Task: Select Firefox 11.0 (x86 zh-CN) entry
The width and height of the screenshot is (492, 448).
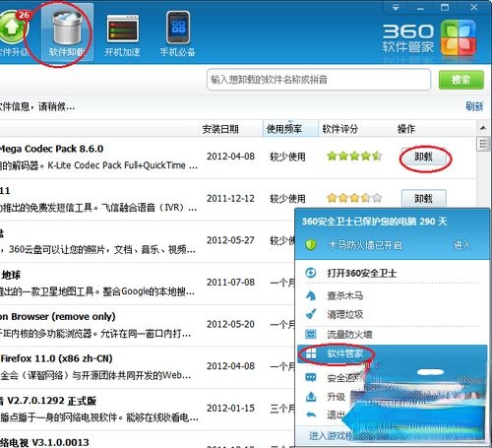Action: tap(56, 358)
